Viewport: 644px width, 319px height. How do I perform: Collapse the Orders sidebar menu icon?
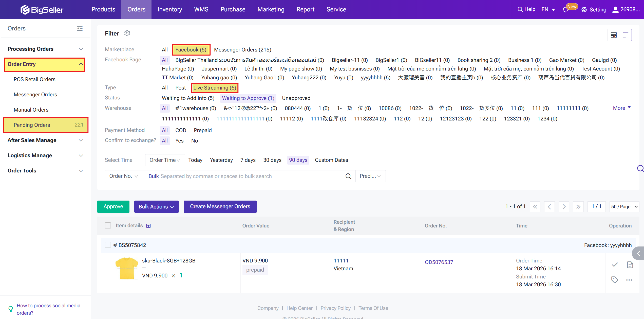click(x=80, y=28)
